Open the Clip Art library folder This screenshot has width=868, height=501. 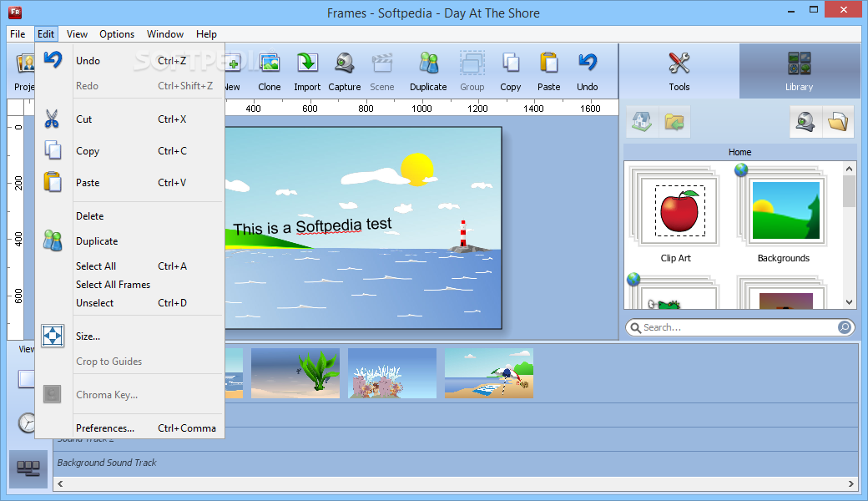676,215
